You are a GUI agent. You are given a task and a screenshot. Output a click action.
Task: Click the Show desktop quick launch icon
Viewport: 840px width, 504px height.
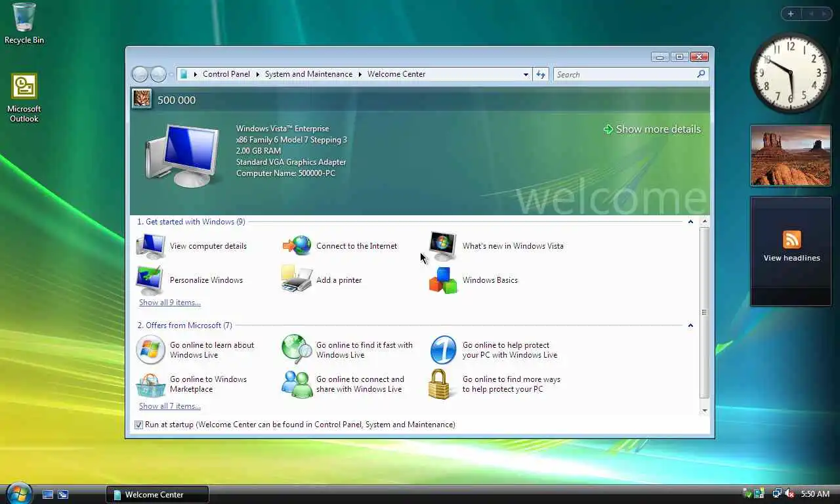coord(48,495)
